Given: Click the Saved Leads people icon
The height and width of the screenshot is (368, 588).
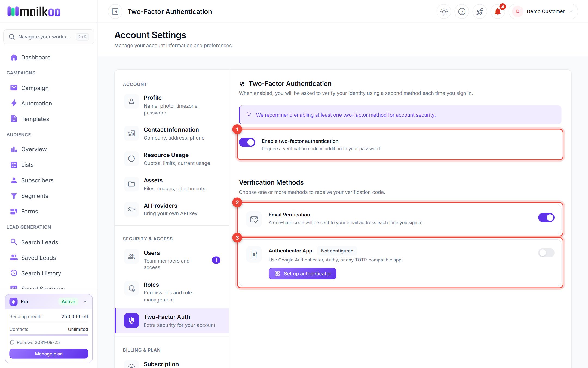Looking at the screenshot, I should tap(14, 258).
